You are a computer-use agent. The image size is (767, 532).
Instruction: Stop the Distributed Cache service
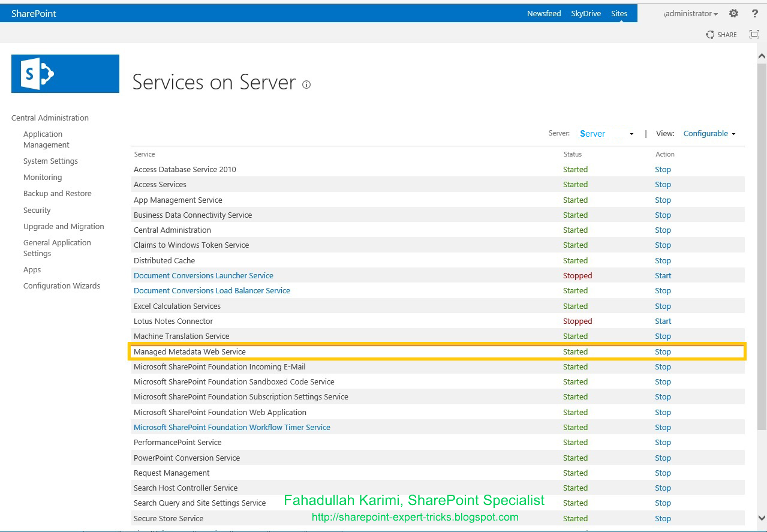coord(662,260)
